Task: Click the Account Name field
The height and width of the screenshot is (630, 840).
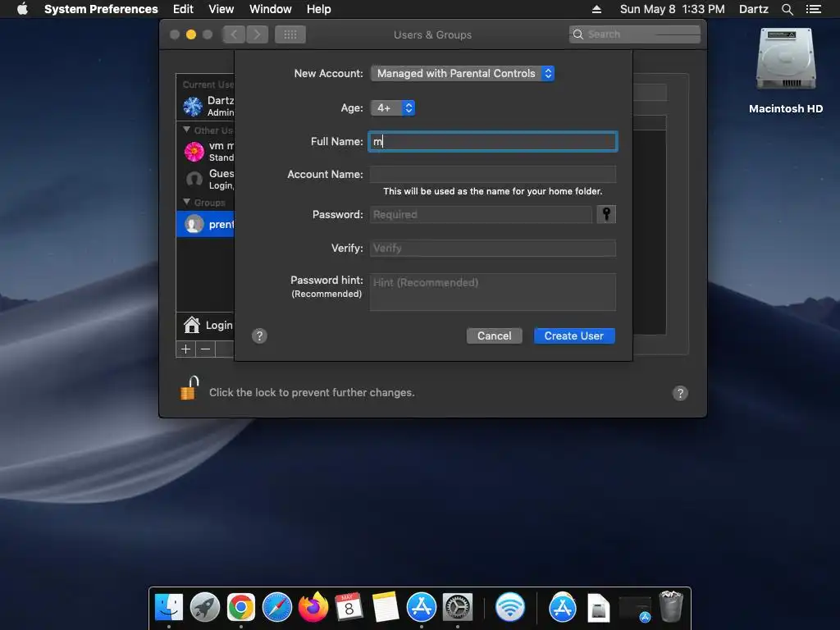Action: [492, 174]
